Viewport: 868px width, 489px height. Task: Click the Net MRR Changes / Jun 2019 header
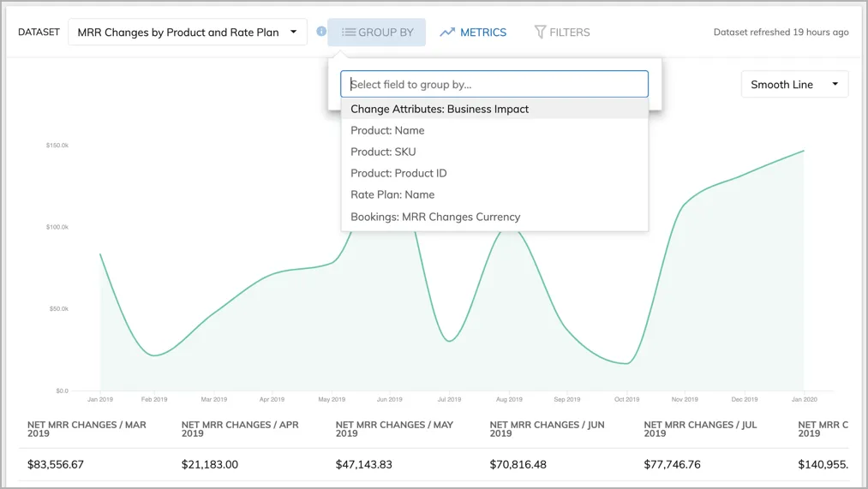[547, 429]
